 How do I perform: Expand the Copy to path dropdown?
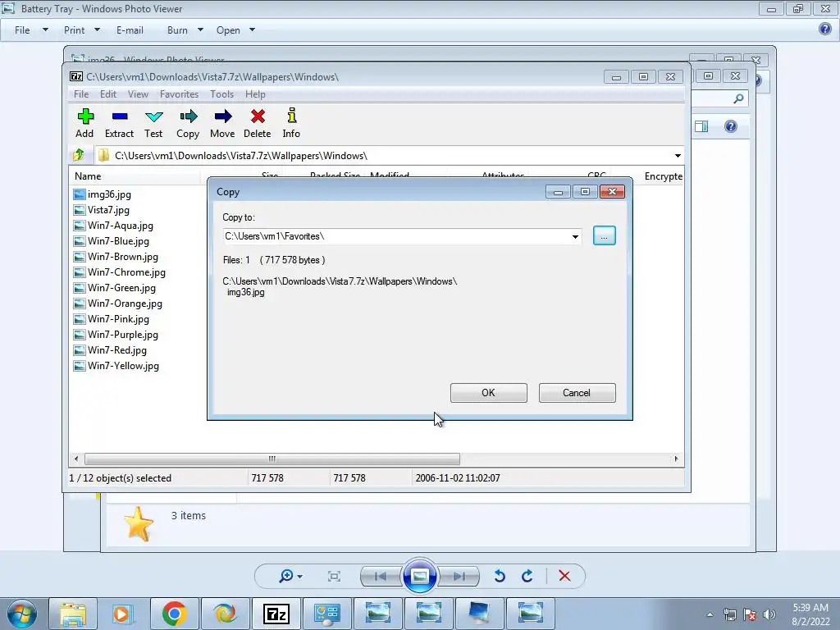click(575, 236)
